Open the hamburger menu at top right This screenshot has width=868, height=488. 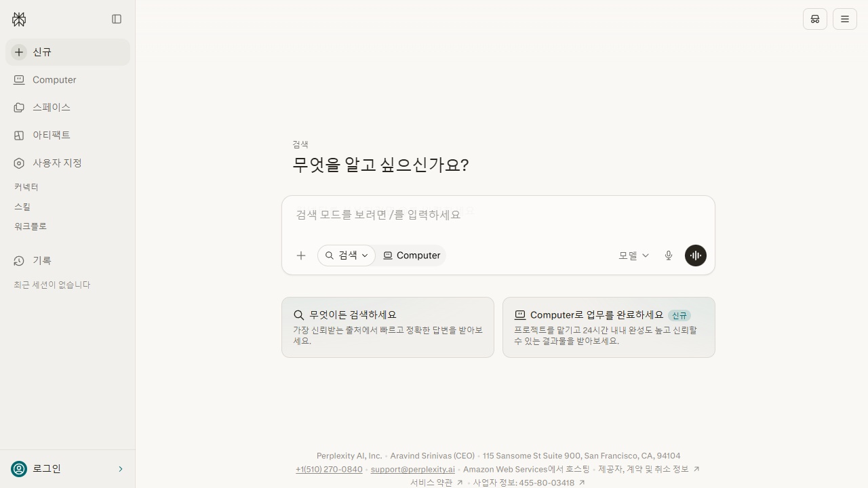click(x=845, y=19)
